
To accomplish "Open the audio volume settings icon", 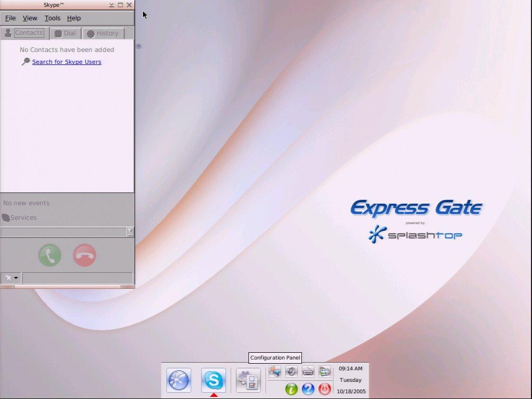I will click(291, 371).
